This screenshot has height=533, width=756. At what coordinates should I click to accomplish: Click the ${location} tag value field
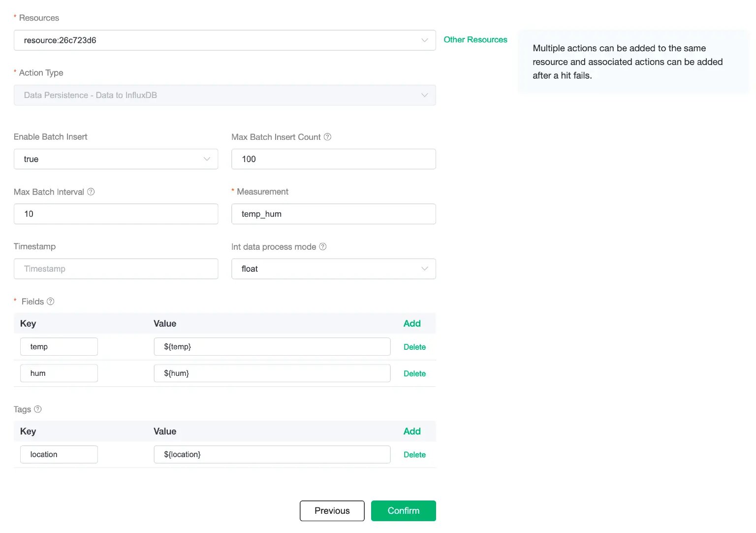272,455
